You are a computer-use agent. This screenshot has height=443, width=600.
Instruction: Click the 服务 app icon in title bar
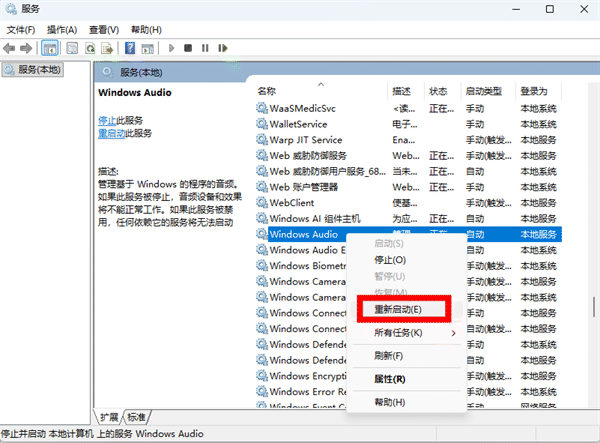click(11, 9)
